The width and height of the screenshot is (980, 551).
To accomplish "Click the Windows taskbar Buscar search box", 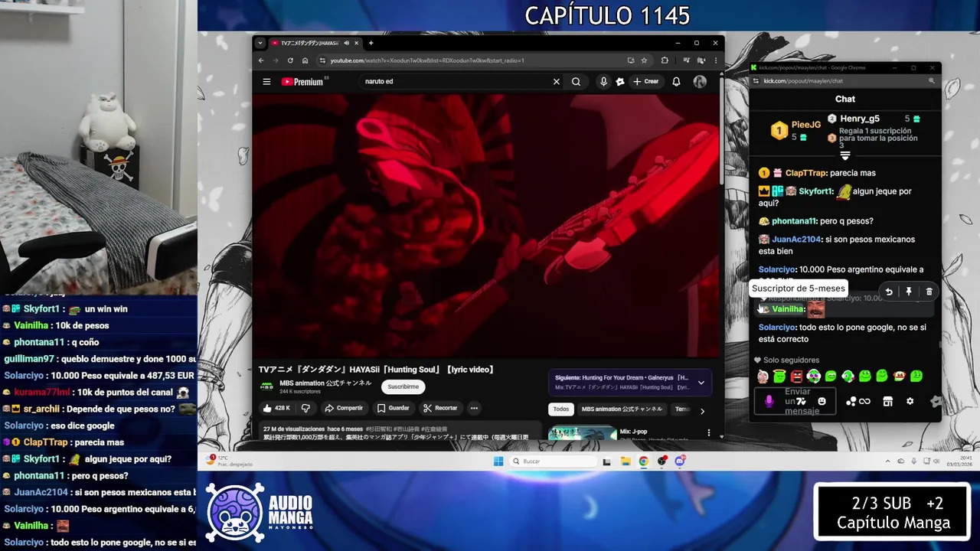I will 554,461.
